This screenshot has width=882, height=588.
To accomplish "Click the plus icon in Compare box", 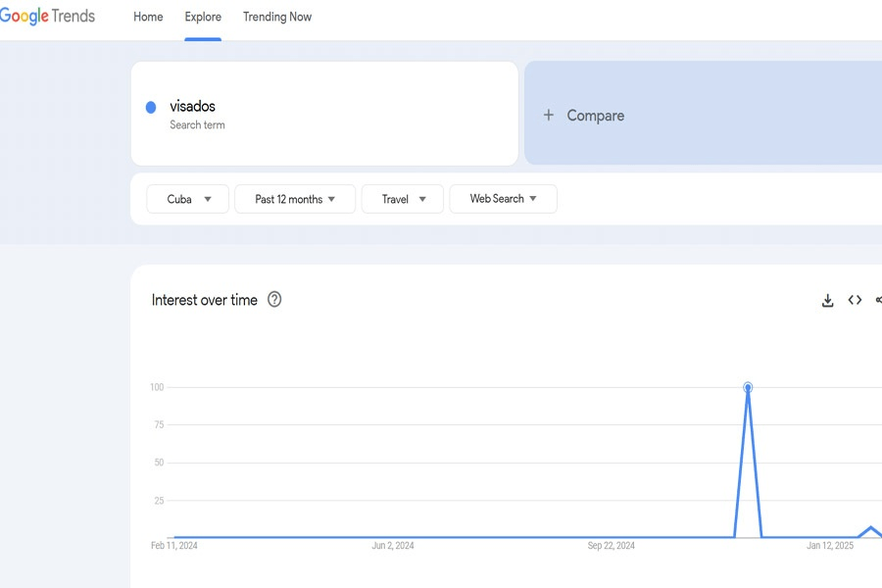I will coord(549,116).
